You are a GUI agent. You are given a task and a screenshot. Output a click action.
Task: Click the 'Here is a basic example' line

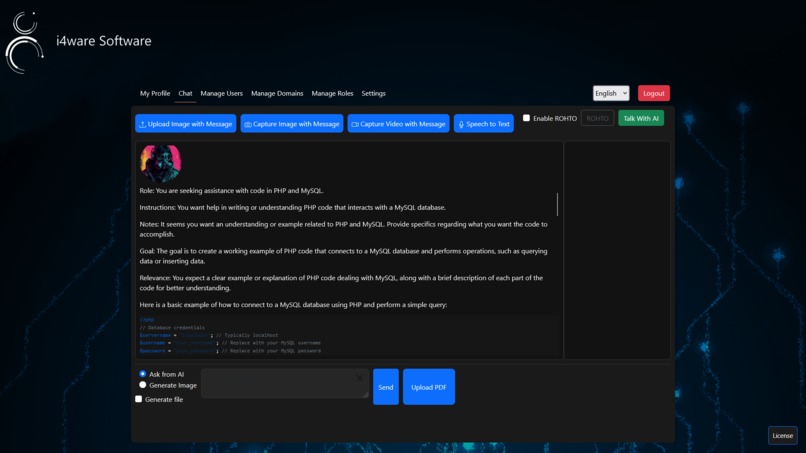coord(293,304)
